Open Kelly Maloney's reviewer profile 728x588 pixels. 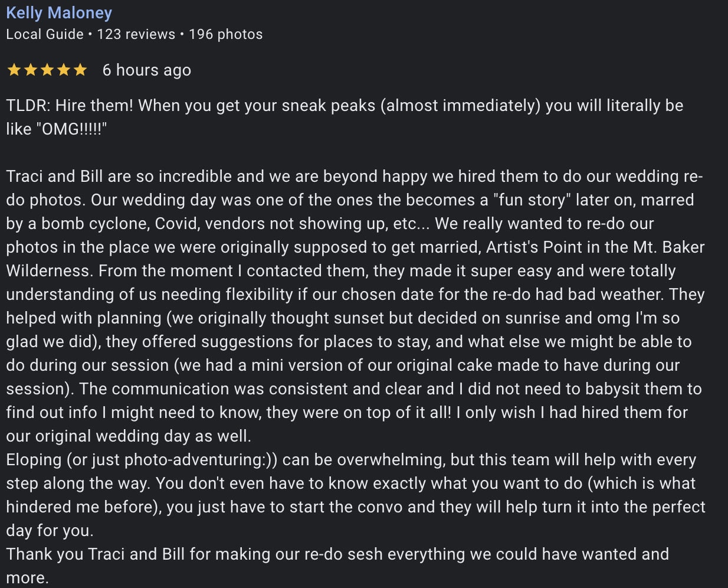click(59, 13)
